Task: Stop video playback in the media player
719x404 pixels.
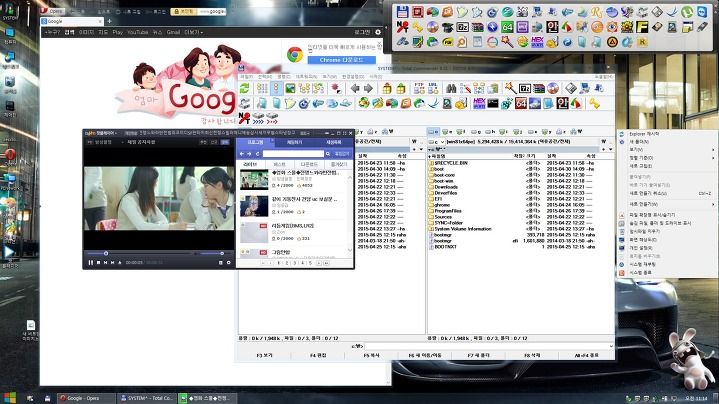Action: 98,262
